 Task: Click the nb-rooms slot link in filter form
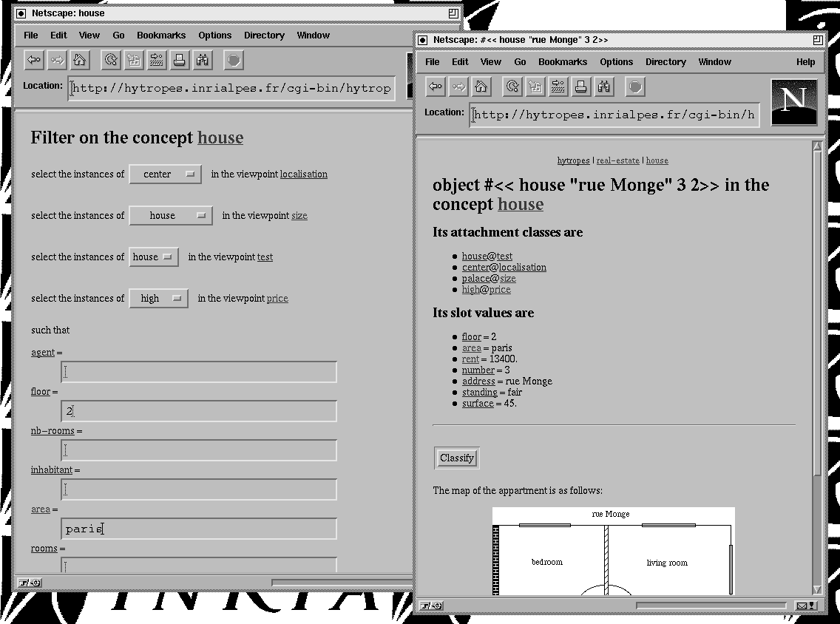click(x=52, y=430)
